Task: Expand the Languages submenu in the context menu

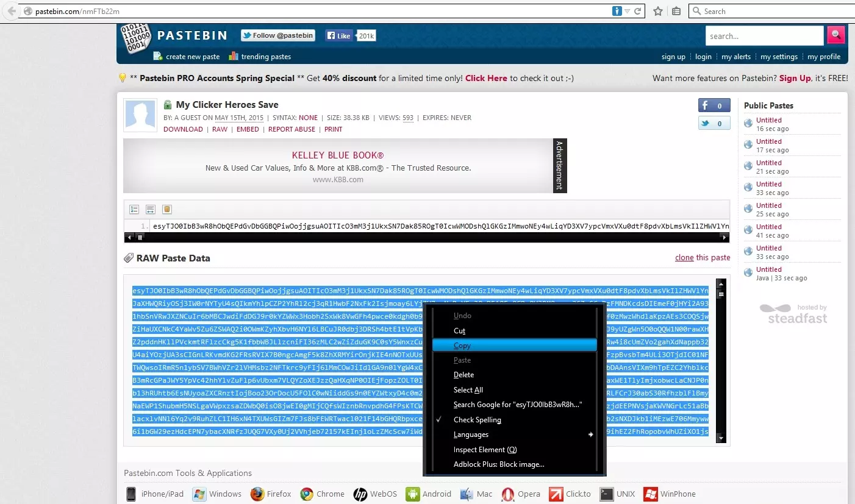Action: [x=514, y=435]
